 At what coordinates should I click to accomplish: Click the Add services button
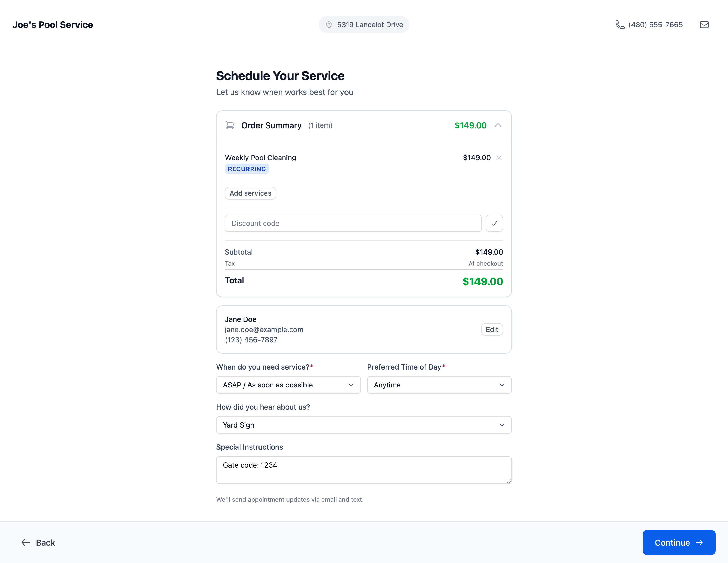pyautogui.click(x=250, y=193)
